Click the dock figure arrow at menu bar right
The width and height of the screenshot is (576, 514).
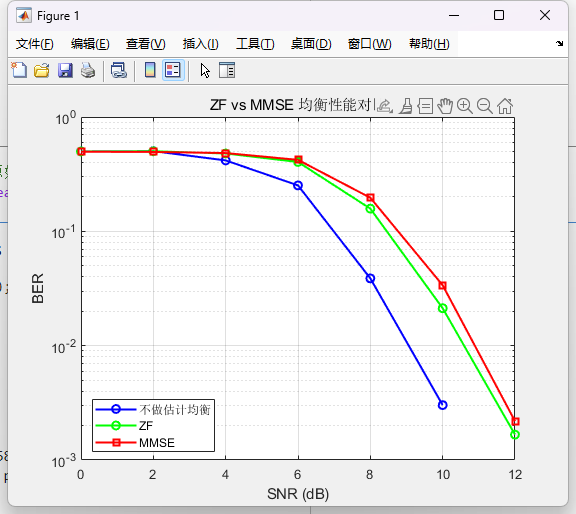pos(559,43)
